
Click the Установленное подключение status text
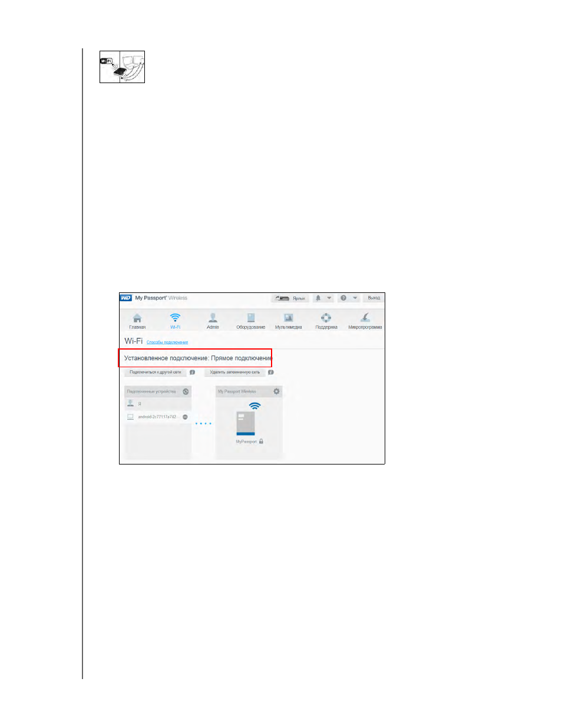tap(198, 358)
